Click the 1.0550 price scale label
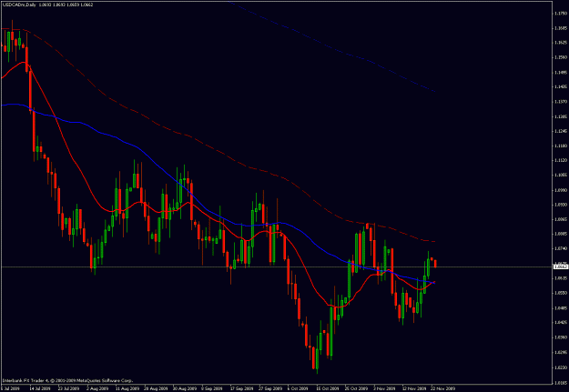The width and height of the screenshot is (569, 392). pyautogui.click(x=561, y=293)
